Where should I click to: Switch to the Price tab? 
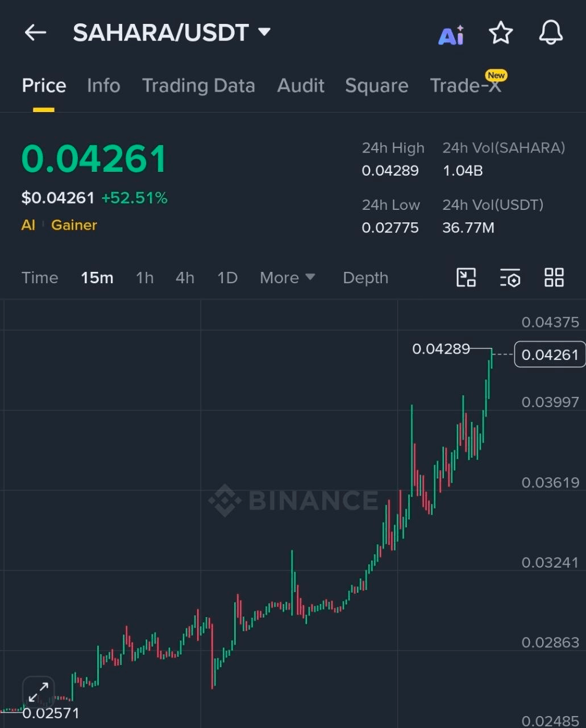pyautogui.click(x=44, y=86)
